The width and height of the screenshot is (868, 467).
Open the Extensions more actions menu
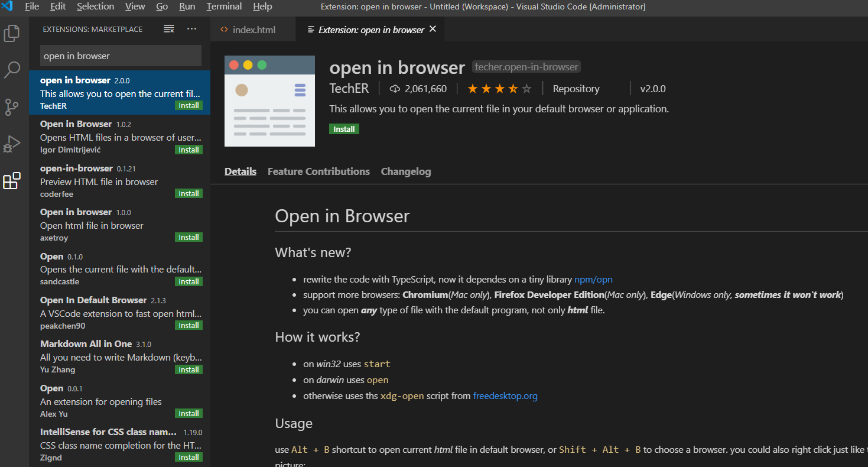pos(192,29)
